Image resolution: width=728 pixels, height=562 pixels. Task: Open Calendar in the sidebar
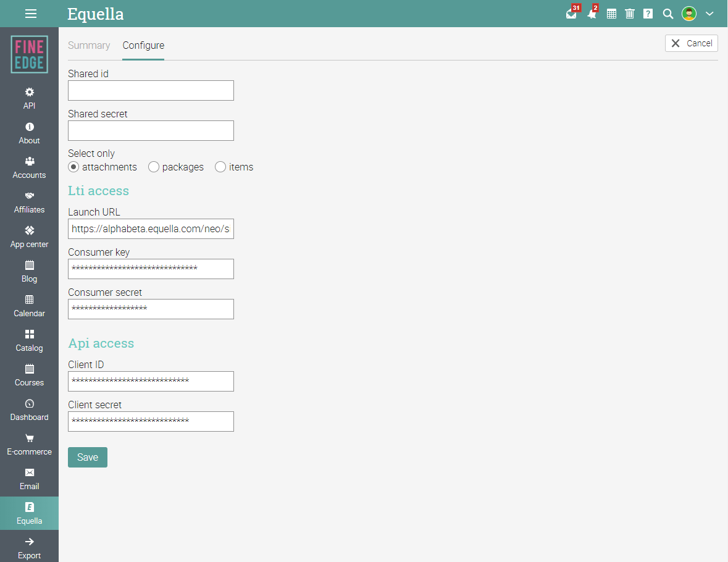click(x=29, y=306)
